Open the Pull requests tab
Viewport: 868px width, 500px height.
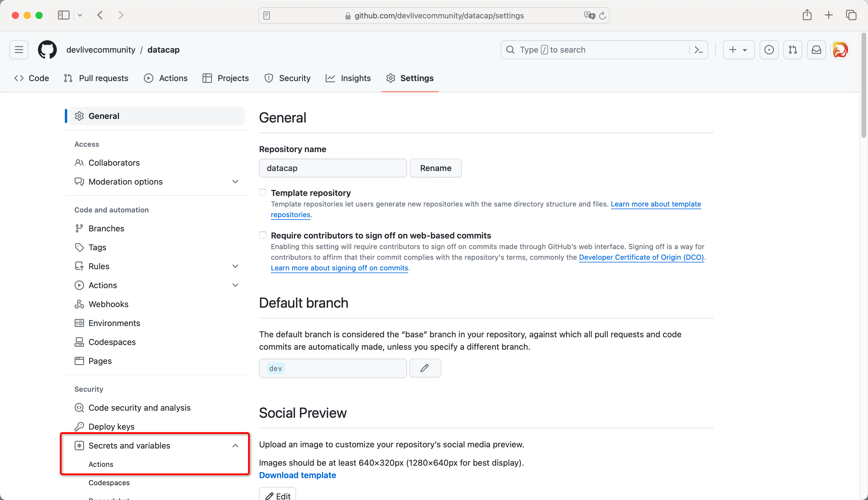96,78
